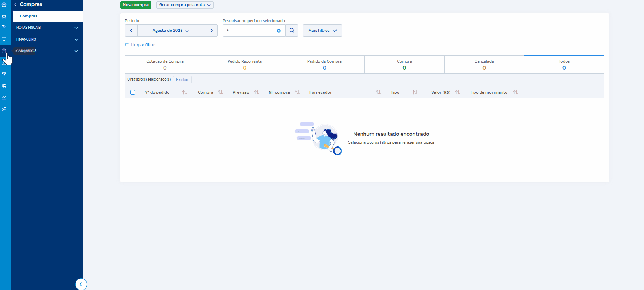Click the magnifying glass search button
Viewport: 644px width, 290px height.
292,31
